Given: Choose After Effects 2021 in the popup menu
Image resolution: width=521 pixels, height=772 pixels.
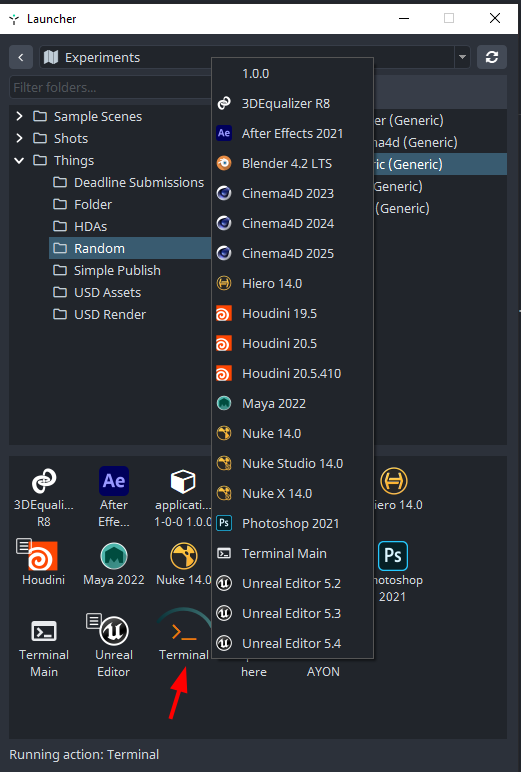Looking at the screenshot, I should click(293, 133).
